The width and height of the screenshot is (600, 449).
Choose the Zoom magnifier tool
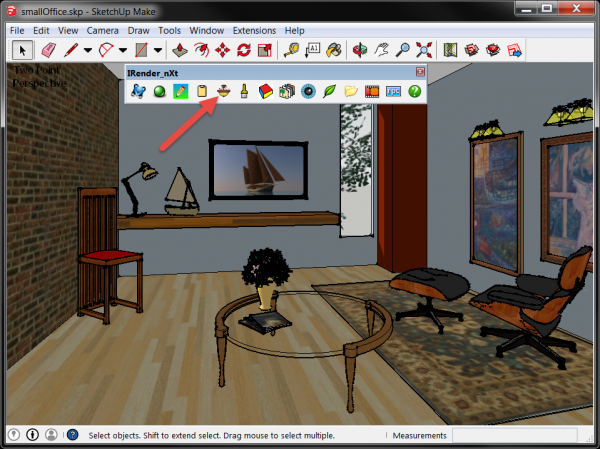click(x=403, y=50)
